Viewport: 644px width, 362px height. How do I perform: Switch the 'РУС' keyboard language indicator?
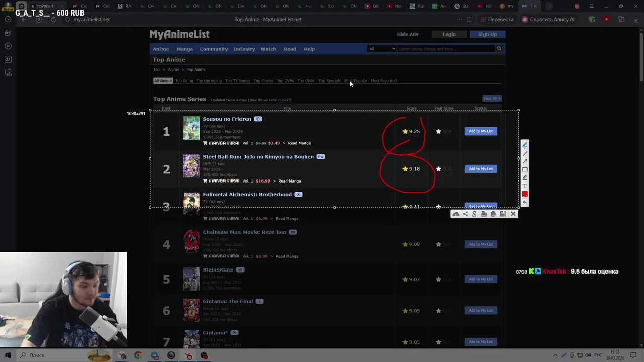click(x=599, y=355)
